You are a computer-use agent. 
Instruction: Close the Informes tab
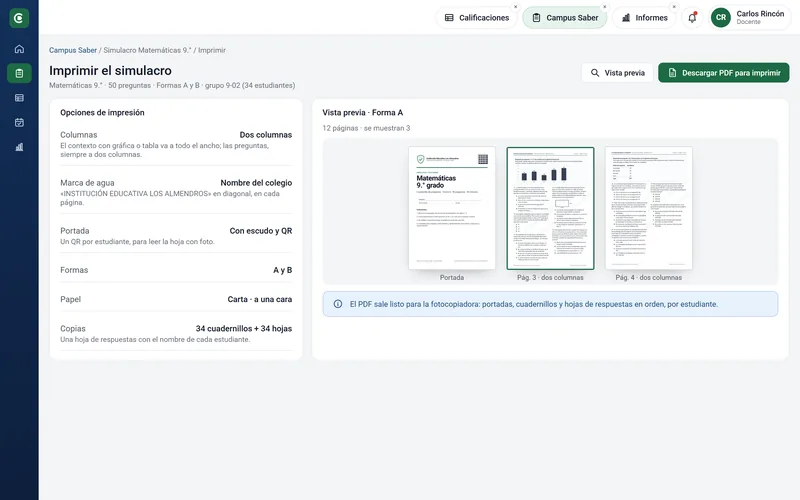tap(674, 7)
